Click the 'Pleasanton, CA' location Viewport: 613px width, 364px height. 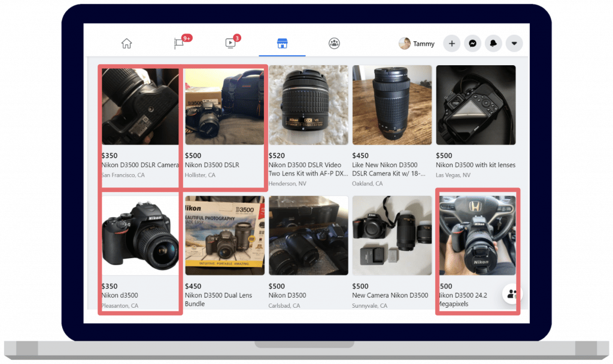(x=120, y=306)
